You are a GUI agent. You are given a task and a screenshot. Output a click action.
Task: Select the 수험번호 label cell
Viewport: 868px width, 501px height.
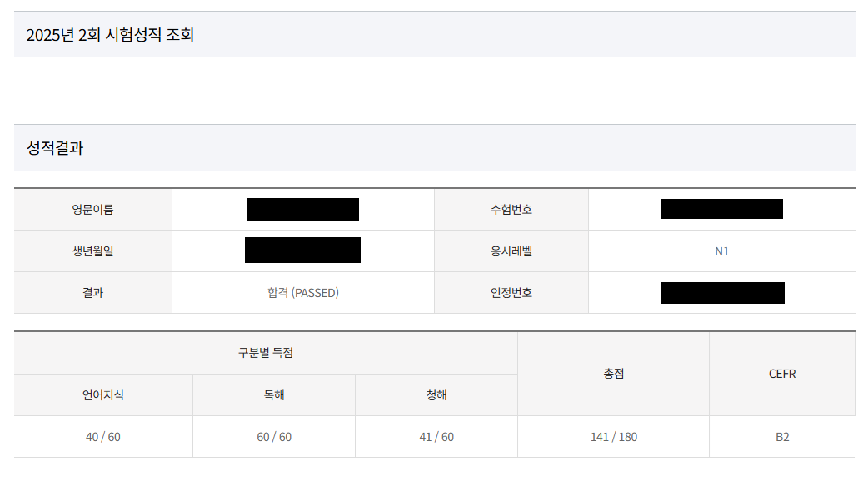point(511,210)
